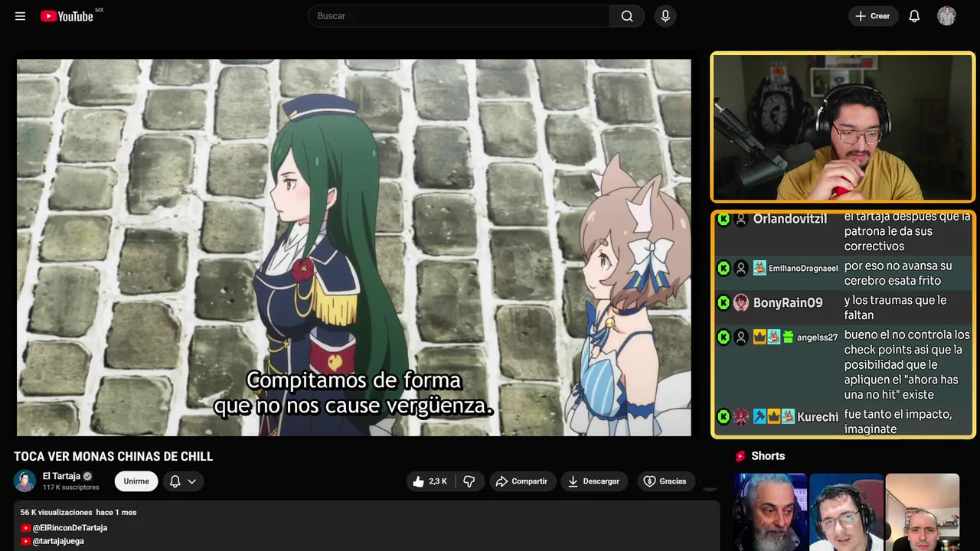Click the video title text
The width and height of the screenshot is (980, 551).
point(113,457)
